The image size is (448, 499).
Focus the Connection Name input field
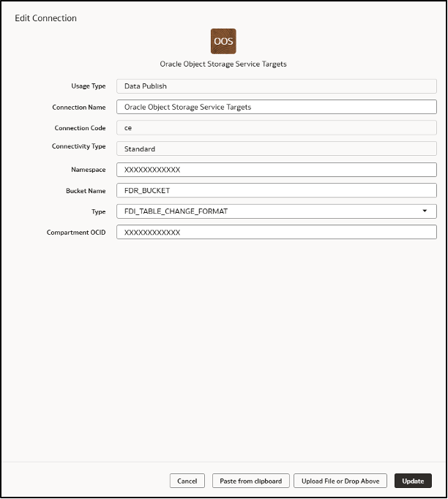(277, 107)
